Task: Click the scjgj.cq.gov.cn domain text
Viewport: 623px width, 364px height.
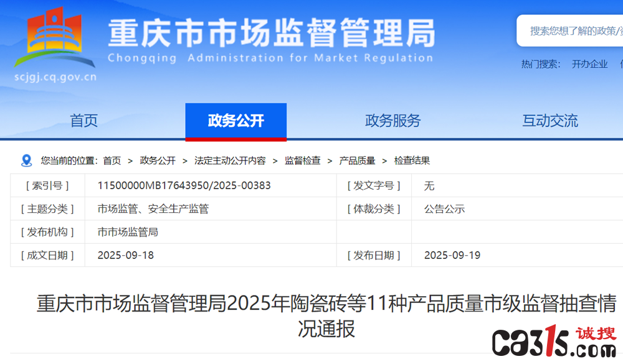Action: point(55,77)
